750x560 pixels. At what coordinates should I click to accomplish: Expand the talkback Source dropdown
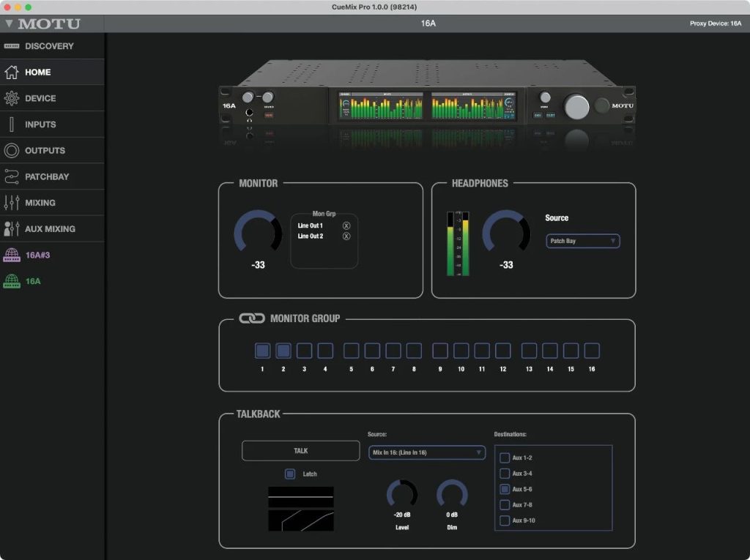point(426,452)
